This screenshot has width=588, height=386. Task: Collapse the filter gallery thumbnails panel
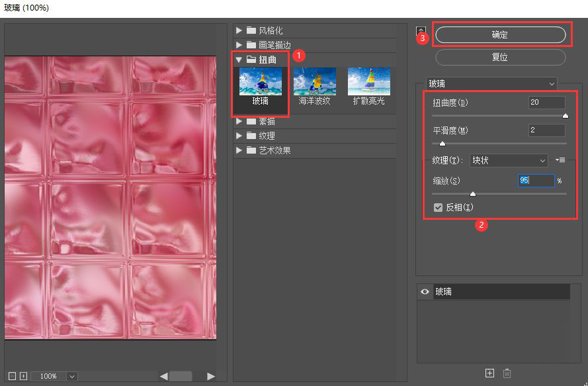click(x=421, y=31)
